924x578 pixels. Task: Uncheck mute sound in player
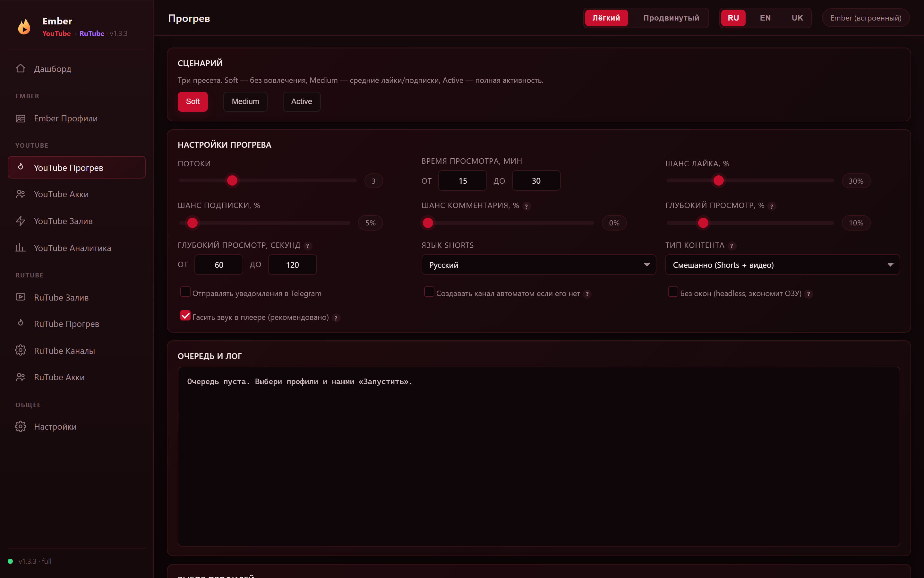click(x=185, y=316)
